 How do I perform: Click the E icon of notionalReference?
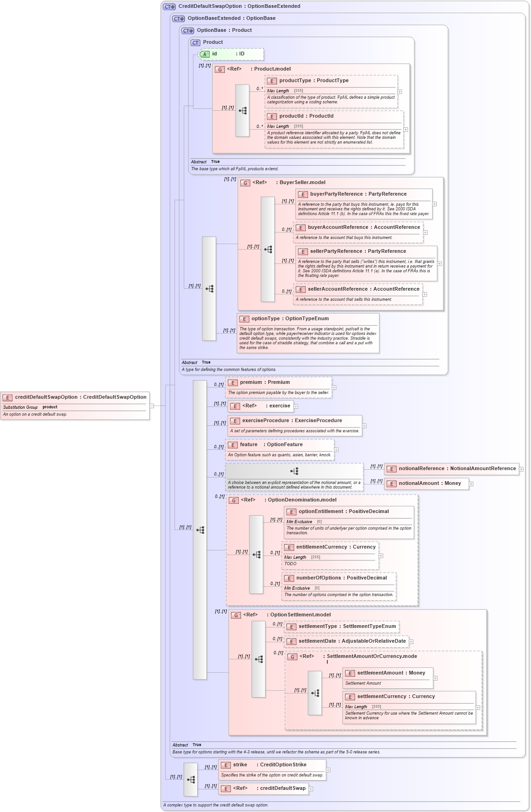tap(392, 469)
